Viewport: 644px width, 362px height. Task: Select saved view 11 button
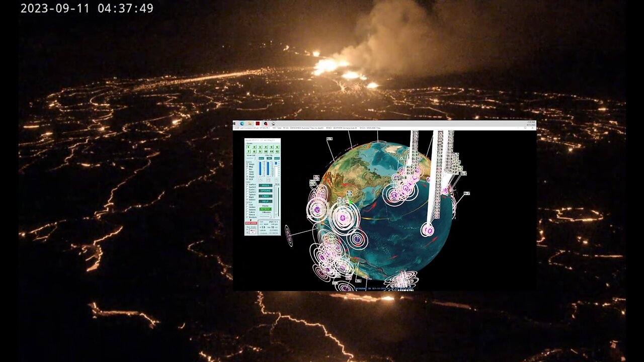point(271,151)
